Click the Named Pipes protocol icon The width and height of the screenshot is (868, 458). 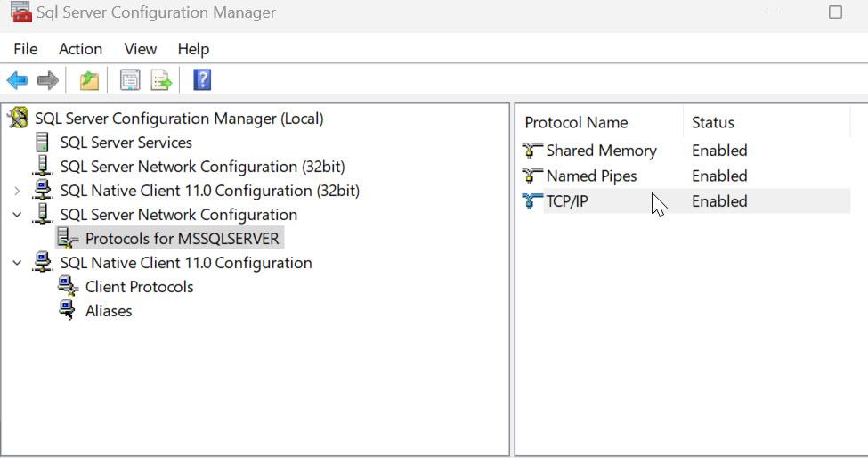coord(532,176)
